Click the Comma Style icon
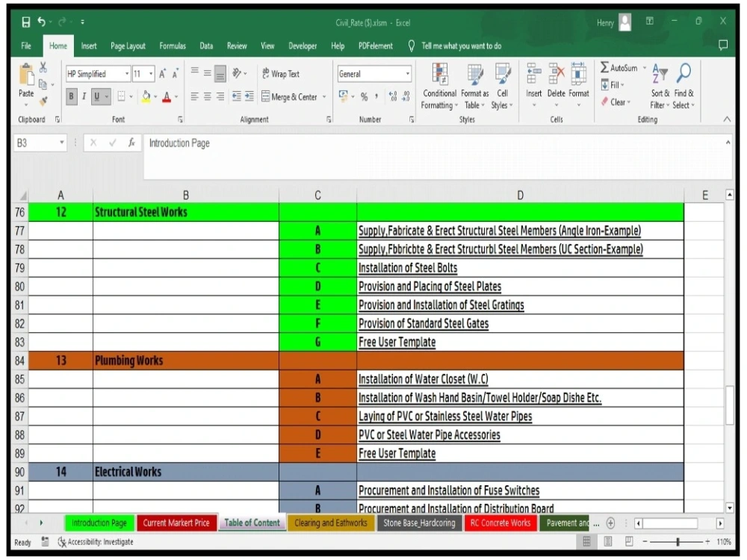 pos(376,96)
